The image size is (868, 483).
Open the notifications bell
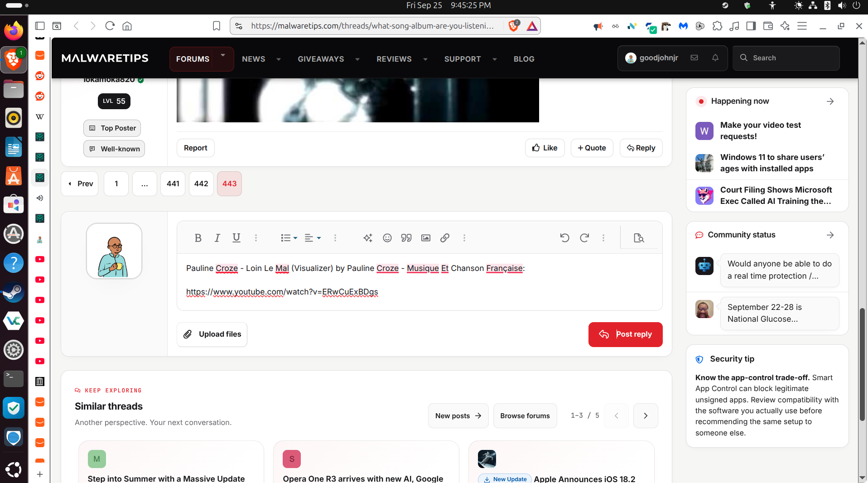715,58
